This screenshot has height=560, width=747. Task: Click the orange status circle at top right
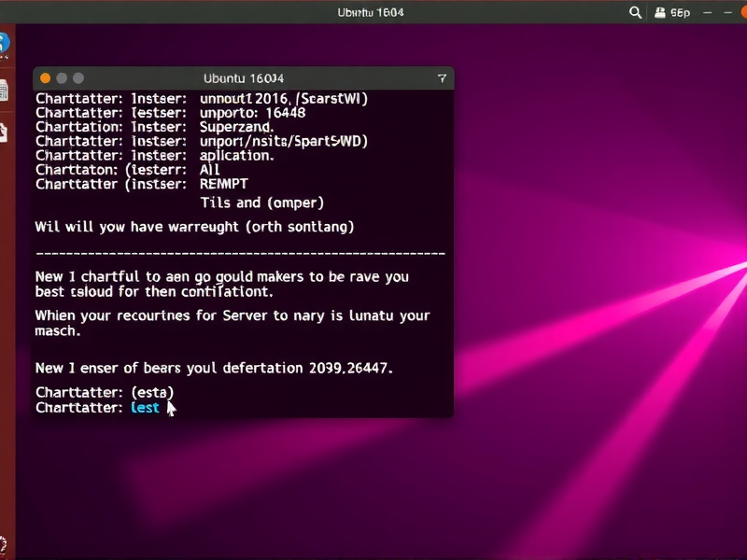744,12
